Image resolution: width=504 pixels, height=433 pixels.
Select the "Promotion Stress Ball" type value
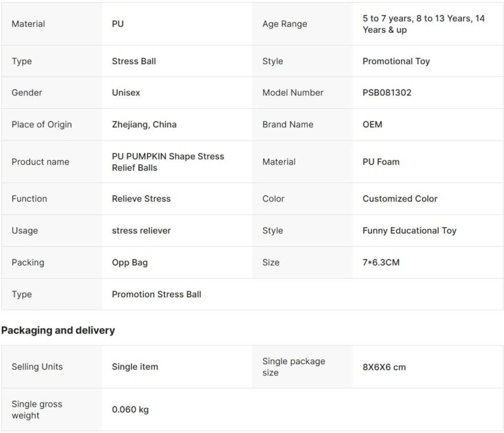pyautogui.click(x=156, y=294)
